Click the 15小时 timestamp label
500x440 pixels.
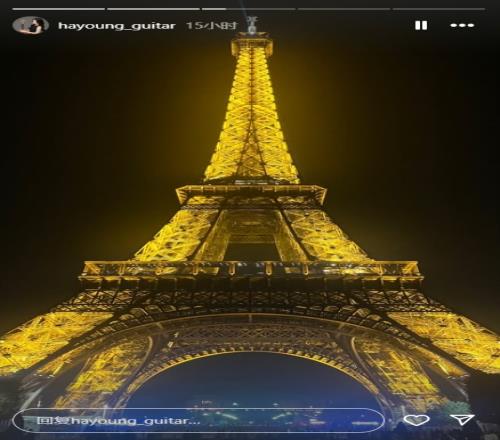click(211, 26)
